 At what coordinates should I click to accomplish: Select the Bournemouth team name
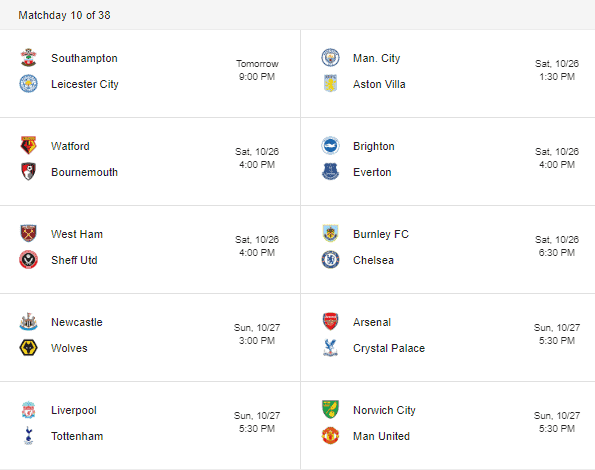pyautogui.click(x=85, y=172)
